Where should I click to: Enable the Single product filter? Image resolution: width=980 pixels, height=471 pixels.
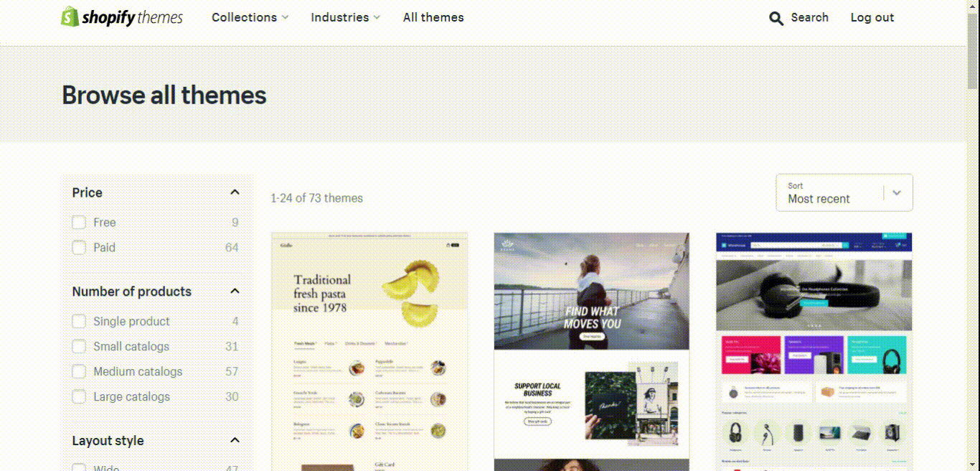pyautogui.click(x=79, y=322)
